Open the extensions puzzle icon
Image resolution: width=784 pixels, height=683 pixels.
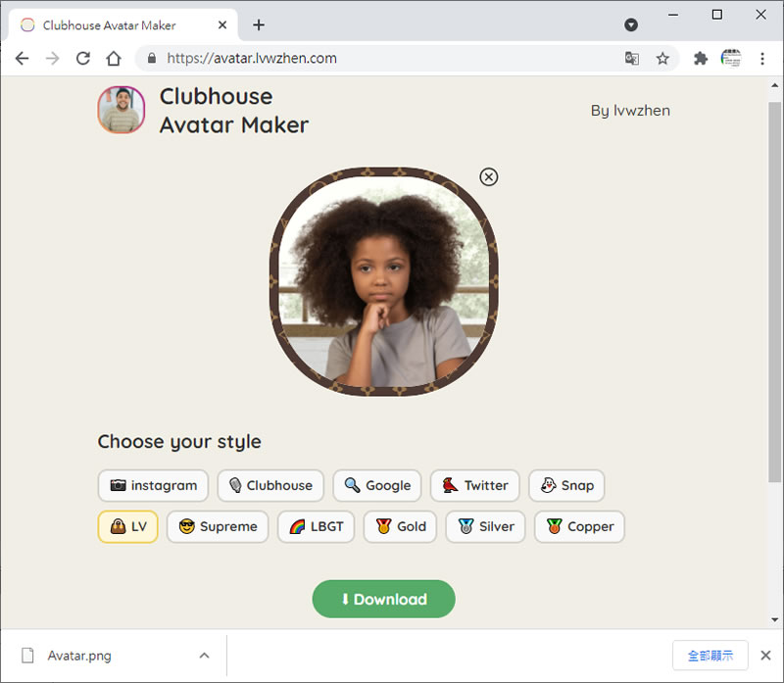click(701, 59)
